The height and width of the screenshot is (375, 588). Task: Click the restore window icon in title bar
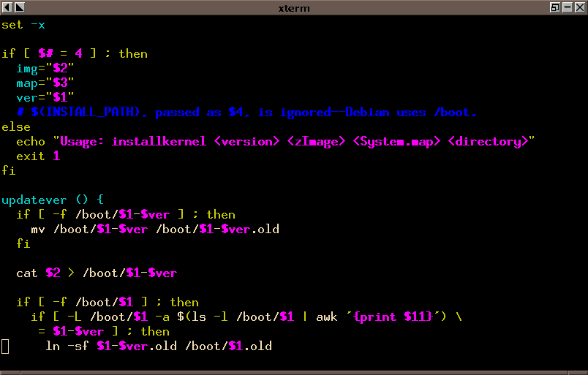(556, 7)
